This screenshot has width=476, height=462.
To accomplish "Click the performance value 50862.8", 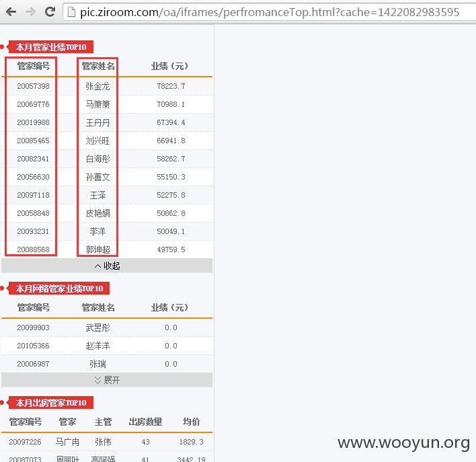I will click(x=171, y=213).
